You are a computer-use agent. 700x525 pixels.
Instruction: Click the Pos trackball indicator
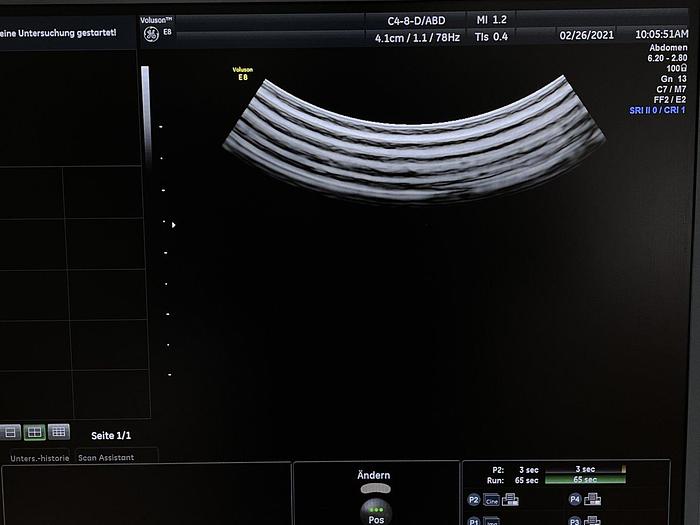pos(376,512)
